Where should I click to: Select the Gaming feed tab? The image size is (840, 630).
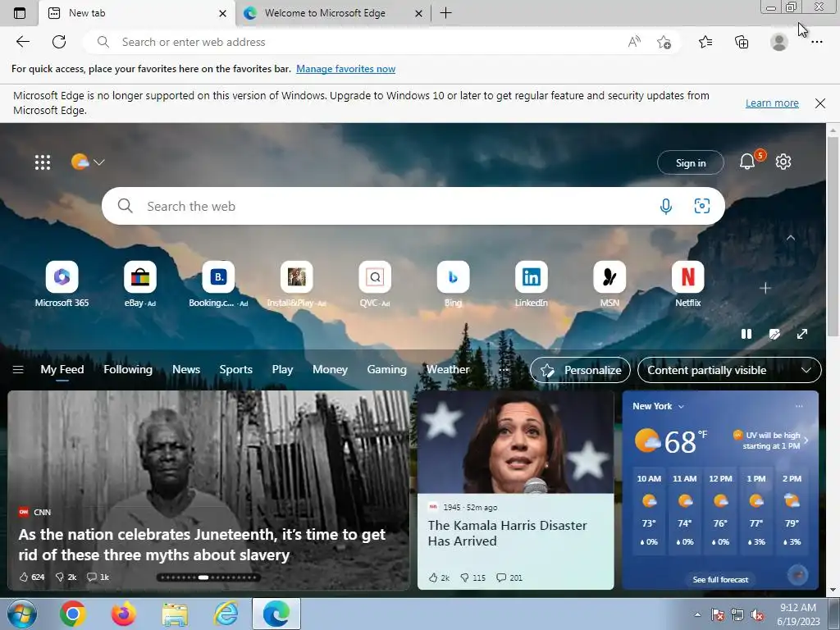click(x=386, y=370)
